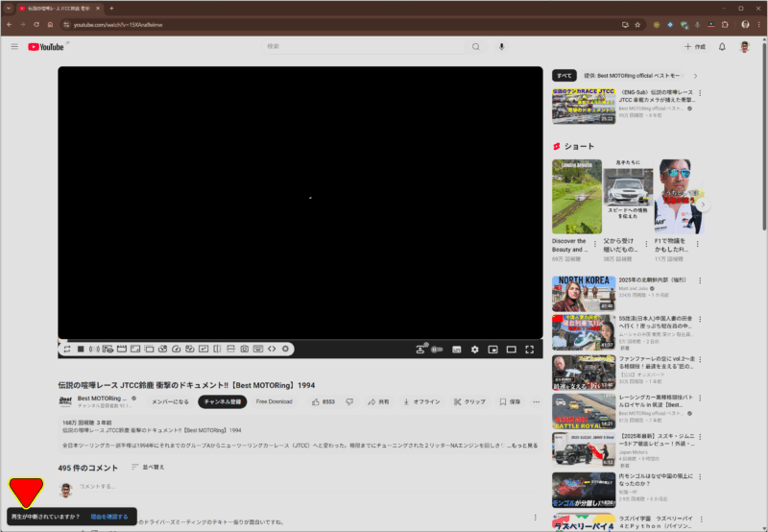Take a screenshot with the camera icon

pos(245,349)
